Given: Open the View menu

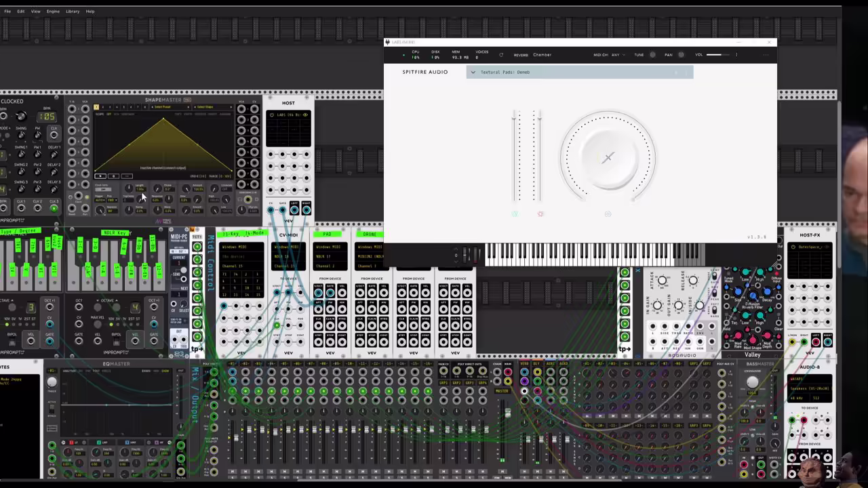Looking at the screenshot, I should click(35, 11).
